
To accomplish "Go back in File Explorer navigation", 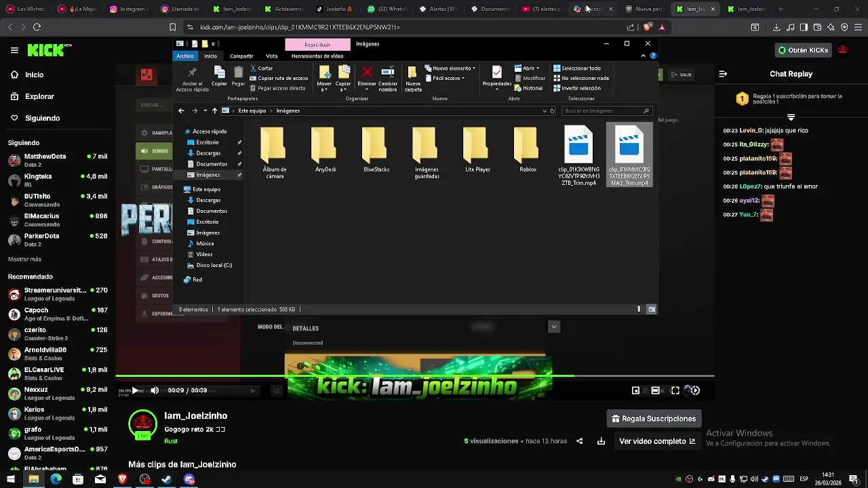I will 181,110.
